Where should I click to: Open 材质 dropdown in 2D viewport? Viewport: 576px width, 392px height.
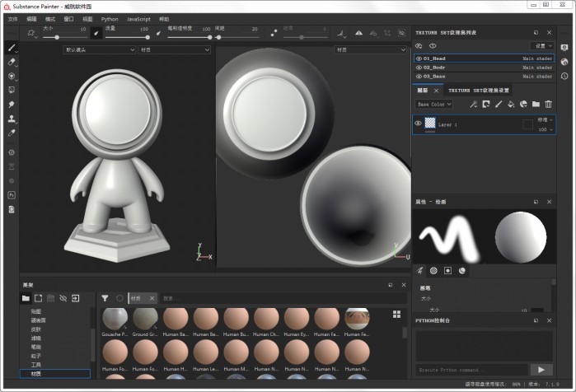371,49
